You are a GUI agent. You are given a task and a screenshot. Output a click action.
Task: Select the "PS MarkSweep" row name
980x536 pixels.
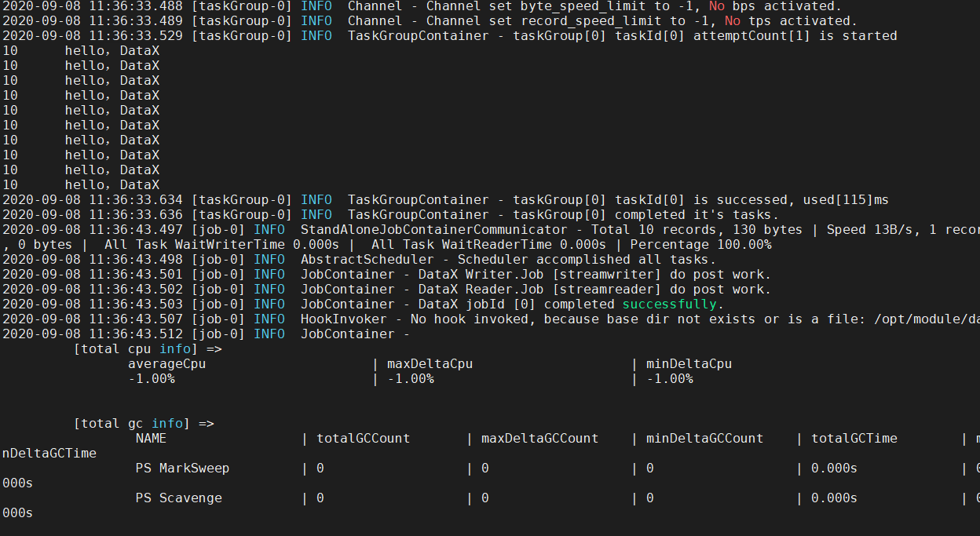click(182, 469)
